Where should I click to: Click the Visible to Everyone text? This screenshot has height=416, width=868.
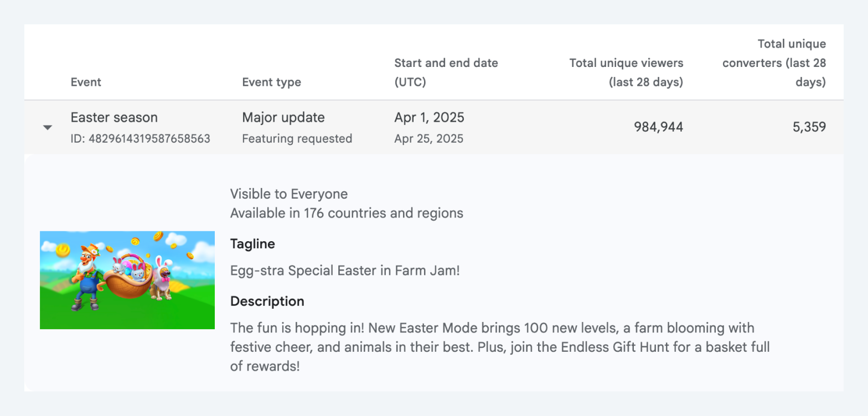click(x=289, y=194)
